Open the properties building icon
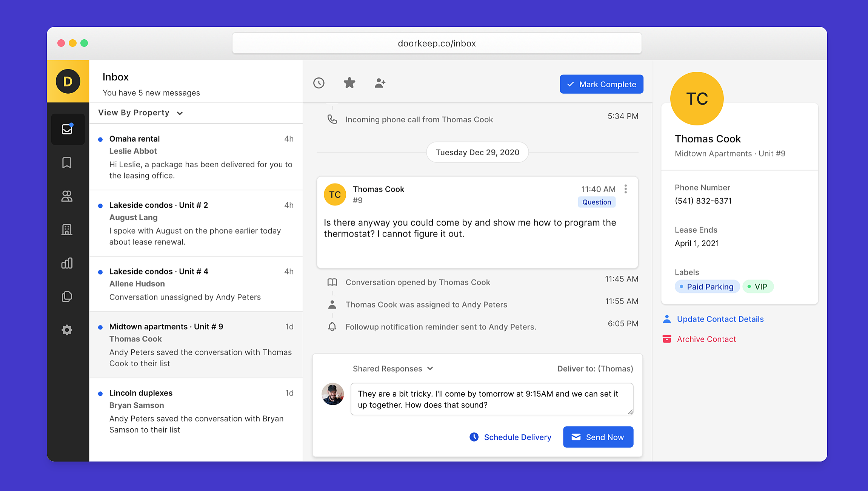This screenshot has width=868, height=491. (x=67, y=229)
